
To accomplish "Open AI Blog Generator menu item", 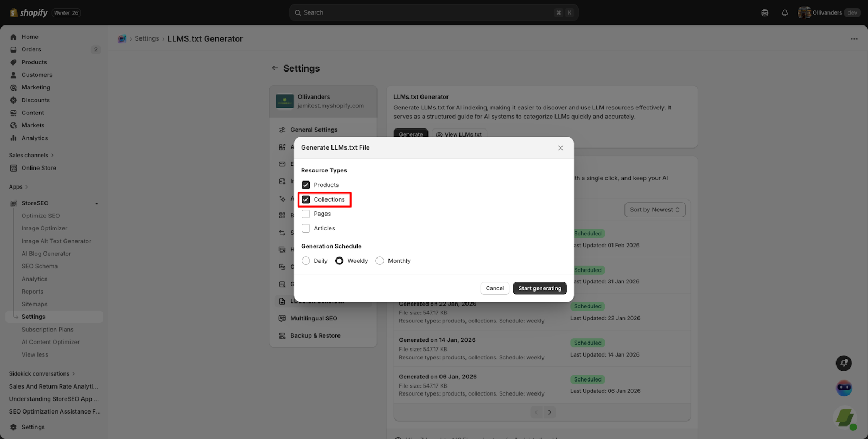I will click(46, 254).
